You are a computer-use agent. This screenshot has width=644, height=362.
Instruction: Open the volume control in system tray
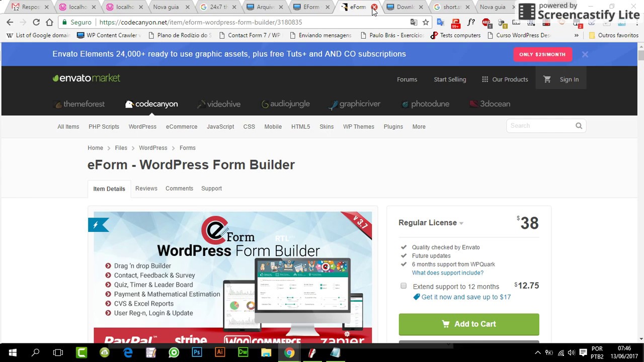tap(572, 352)
